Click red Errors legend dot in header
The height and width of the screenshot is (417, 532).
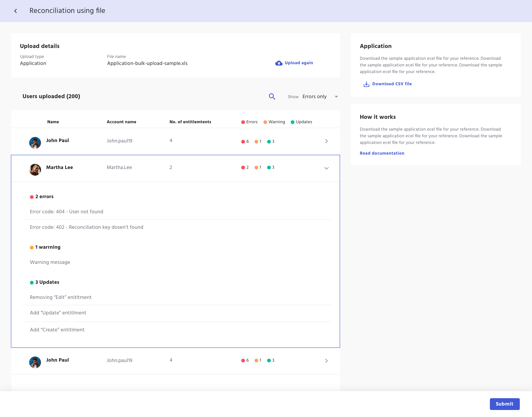pos(243,122)
